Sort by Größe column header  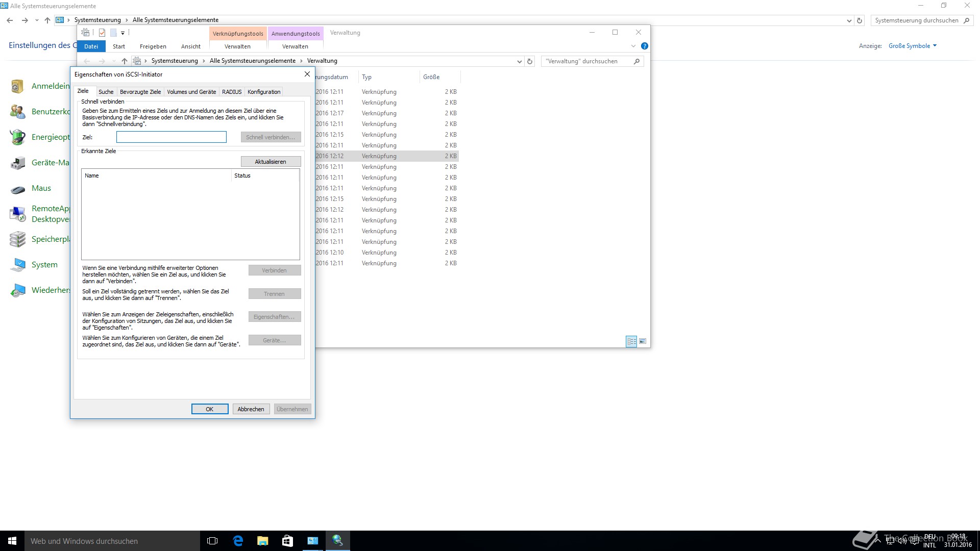(x=440, y=77)
